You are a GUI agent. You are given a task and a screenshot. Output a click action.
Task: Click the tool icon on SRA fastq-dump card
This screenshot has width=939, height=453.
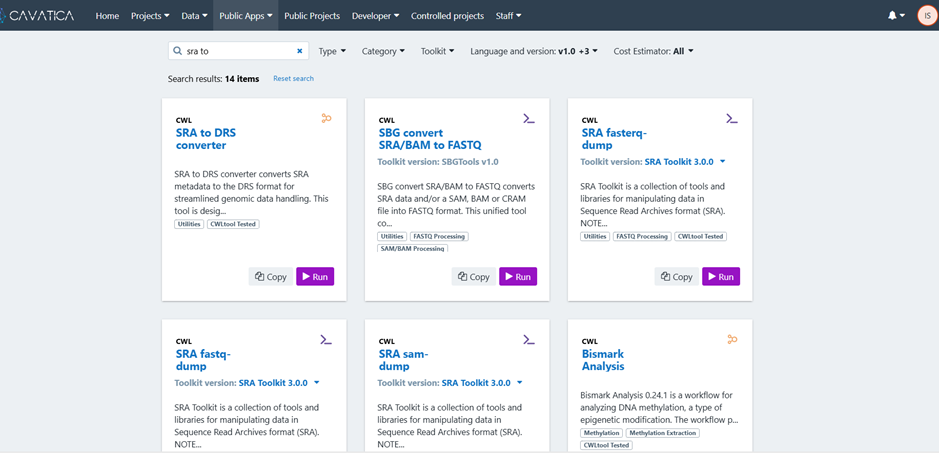(326, 340)
